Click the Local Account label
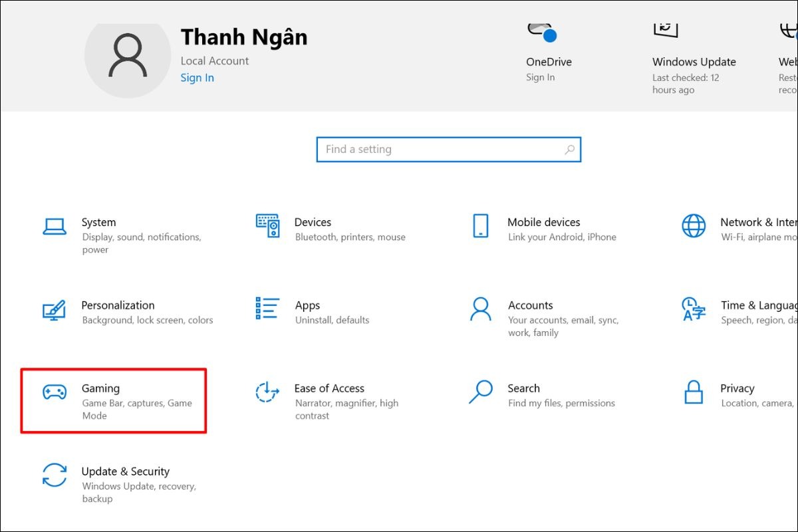The height and width of the screenshot is (532, 798). click(x=215, y=61)
